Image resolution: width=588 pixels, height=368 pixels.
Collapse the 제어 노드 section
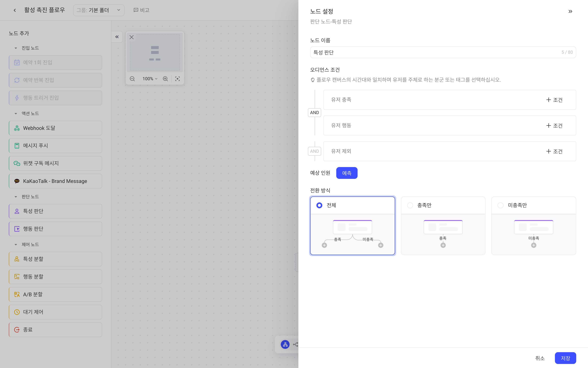[x=16, y=244]
